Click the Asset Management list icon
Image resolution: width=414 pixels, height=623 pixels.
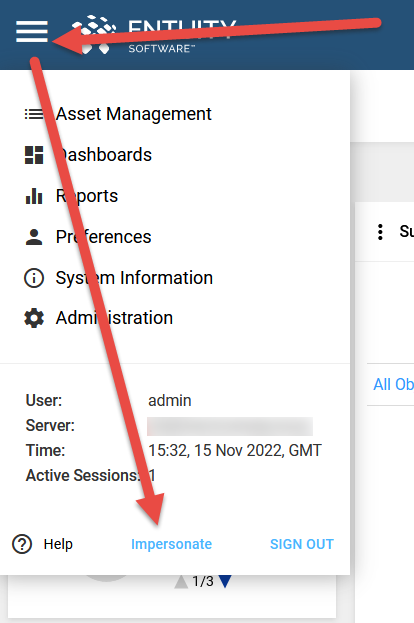pos(34,114)
